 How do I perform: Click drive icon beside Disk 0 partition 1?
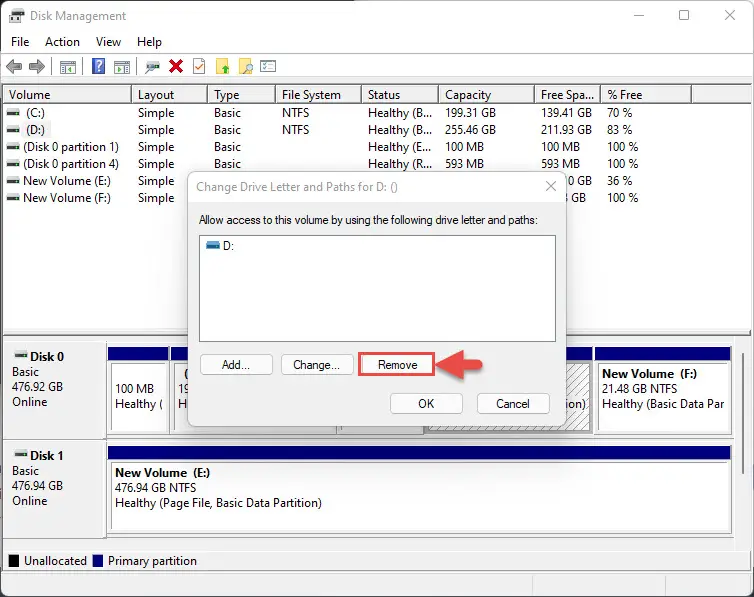pos(13,147)
